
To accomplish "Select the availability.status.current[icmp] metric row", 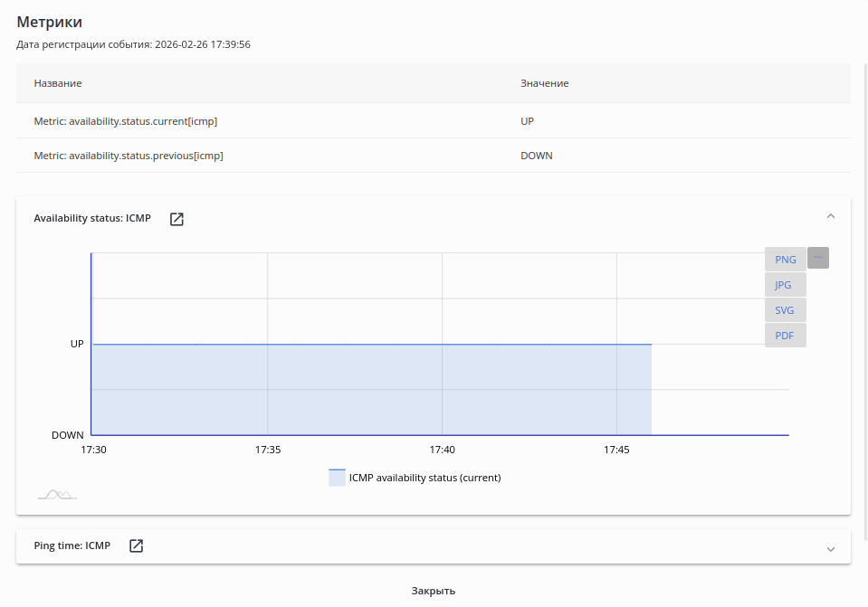I will [126, 120].
